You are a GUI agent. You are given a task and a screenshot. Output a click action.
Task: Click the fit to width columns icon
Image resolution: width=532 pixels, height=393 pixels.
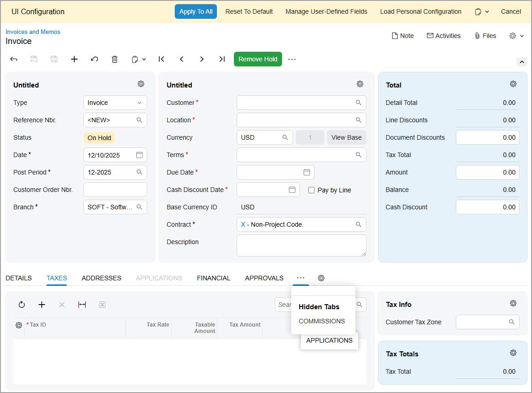(x=82, y=305)
